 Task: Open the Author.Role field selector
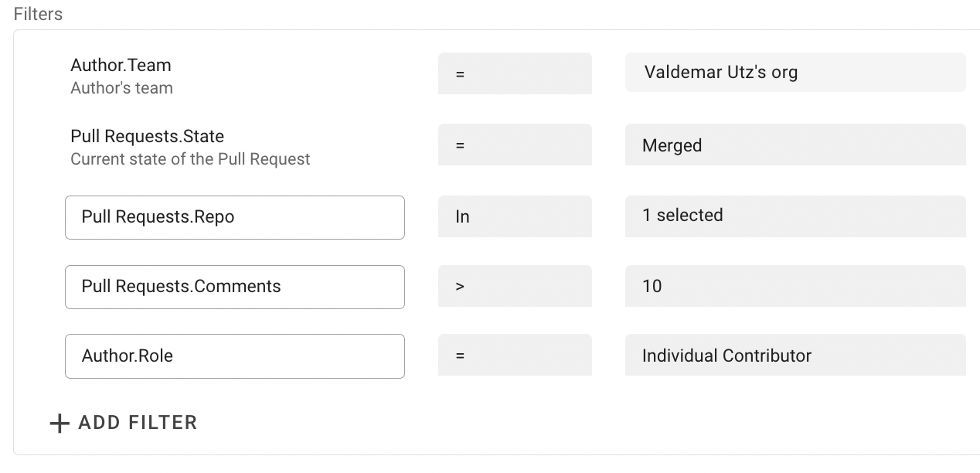tap(234, 356)
